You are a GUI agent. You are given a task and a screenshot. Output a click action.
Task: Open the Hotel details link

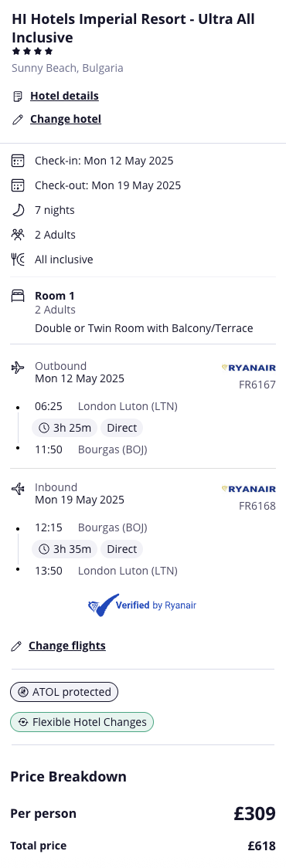click(64, 96)
